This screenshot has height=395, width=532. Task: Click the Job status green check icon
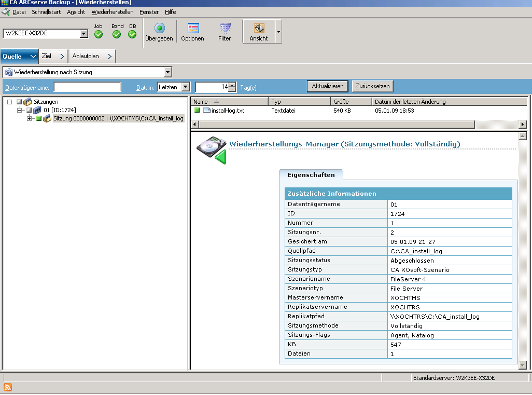click(99, 34)
